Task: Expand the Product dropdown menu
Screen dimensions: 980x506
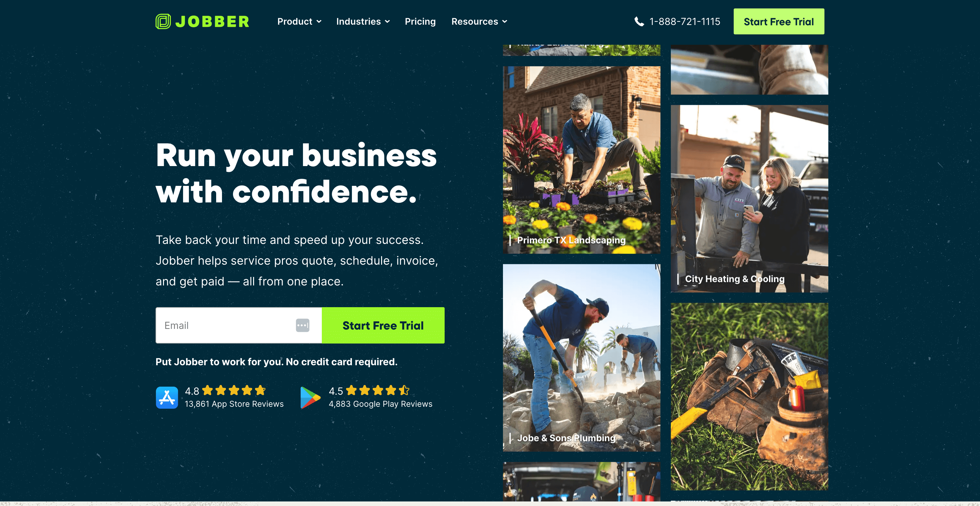Action: point(299,21)
